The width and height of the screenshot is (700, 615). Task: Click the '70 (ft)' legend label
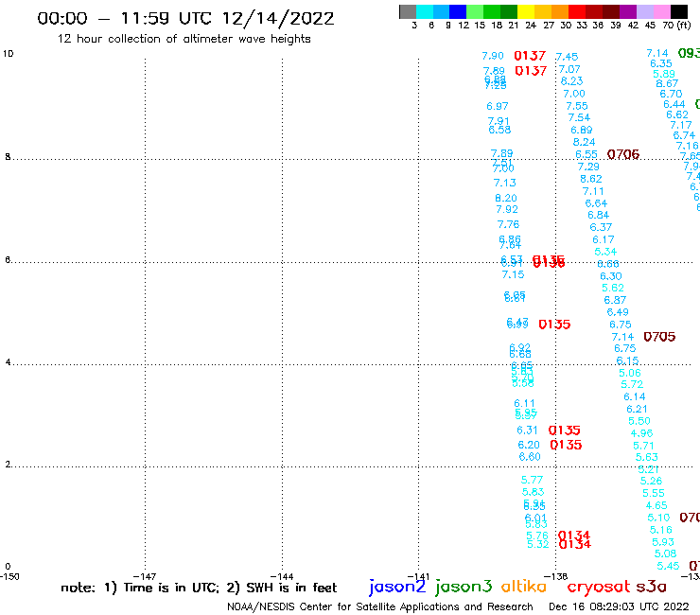click(x=676, y=26)
